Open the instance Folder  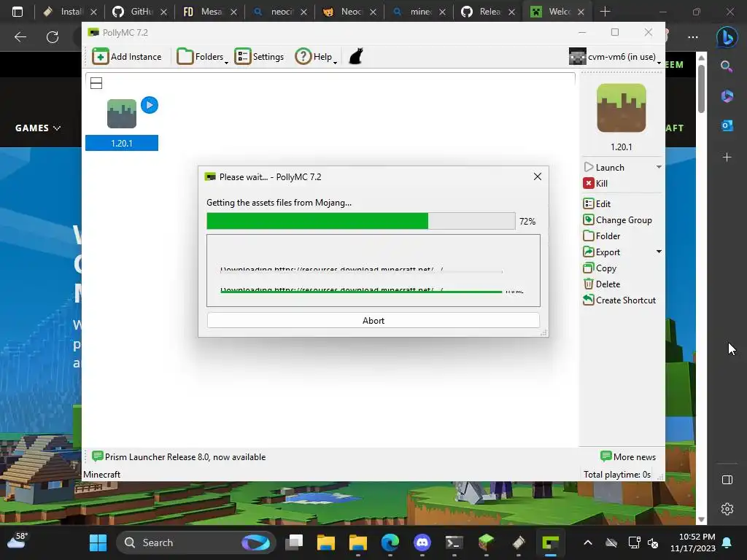point(602,236)
